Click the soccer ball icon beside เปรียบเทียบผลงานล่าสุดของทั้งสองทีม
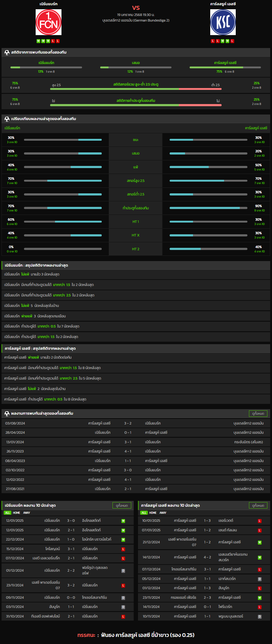The height and width of the screenshot is (644, 272). [x=7, y=119]
